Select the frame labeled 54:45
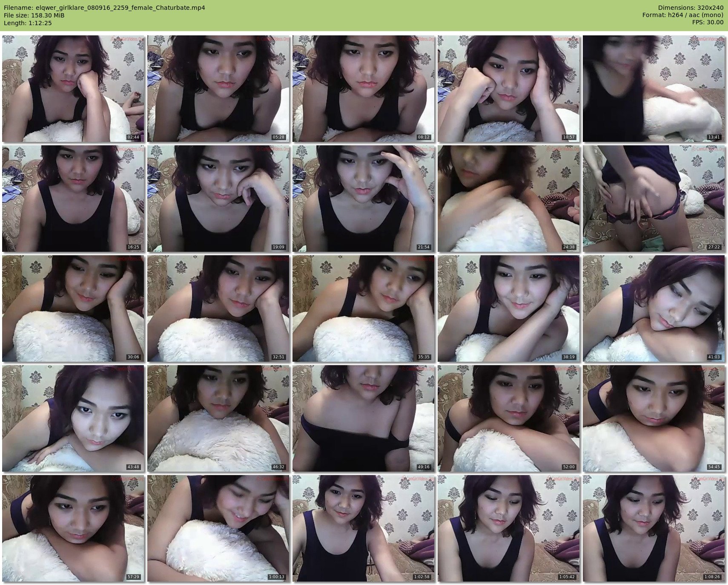This screenshot has width=728, height=585. click(654, 418)
